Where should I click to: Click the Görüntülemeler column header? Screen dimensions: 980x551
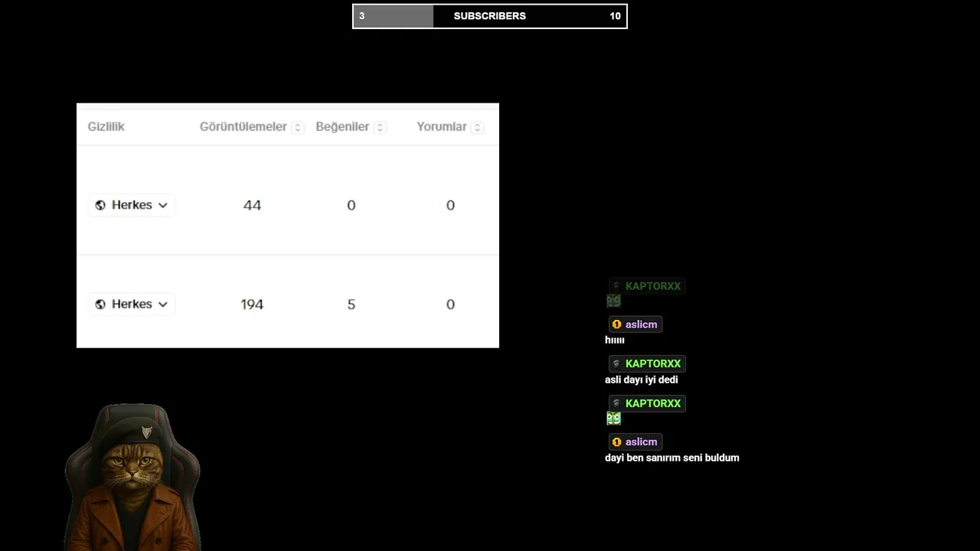tap(243, 127)
